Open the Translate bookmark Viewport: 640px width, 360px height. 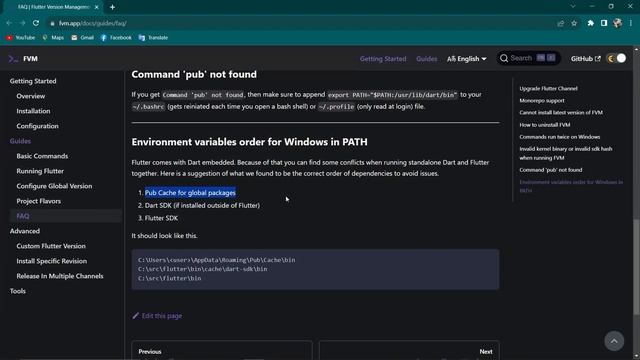coord(153,38)
